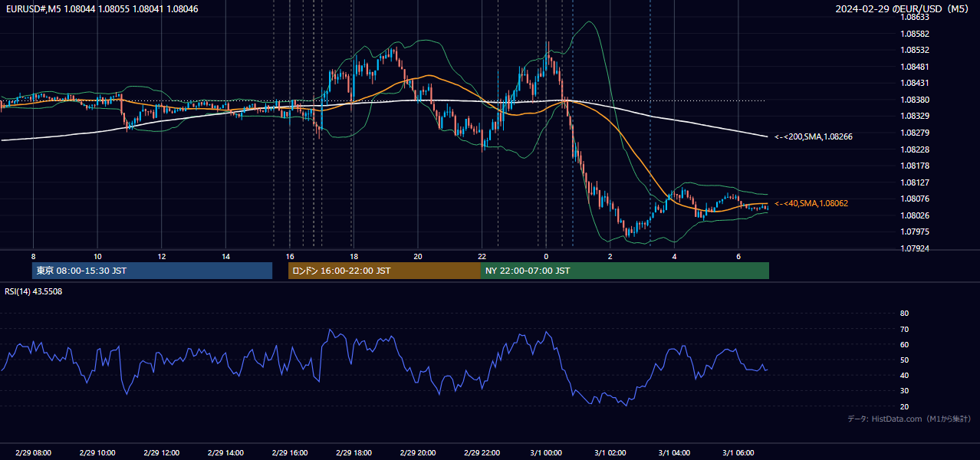The width and height of the screenshot is (980, 460).
Task: Click the 3/1 06:00 date axis label
Action: [x=738, y=453]
